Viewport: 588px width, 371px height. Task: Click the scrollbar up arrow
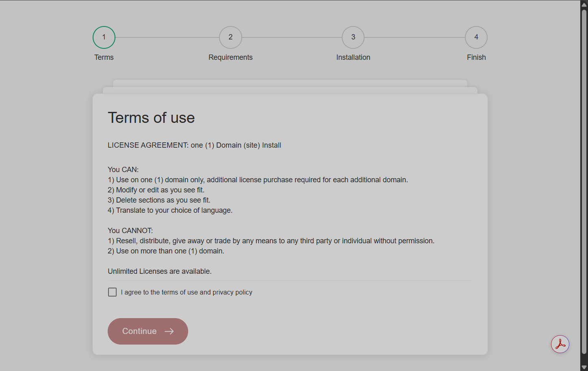point(584,4)
